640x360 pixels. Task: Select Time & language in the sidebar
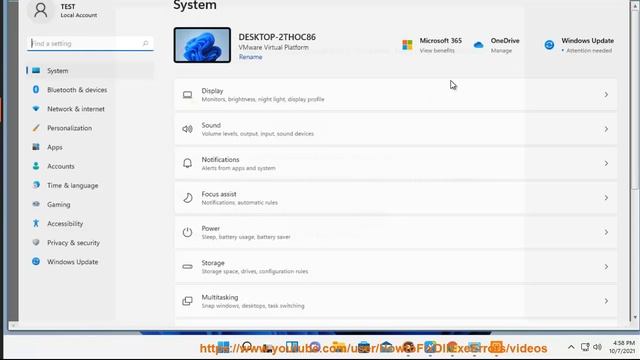pos(90,185)
